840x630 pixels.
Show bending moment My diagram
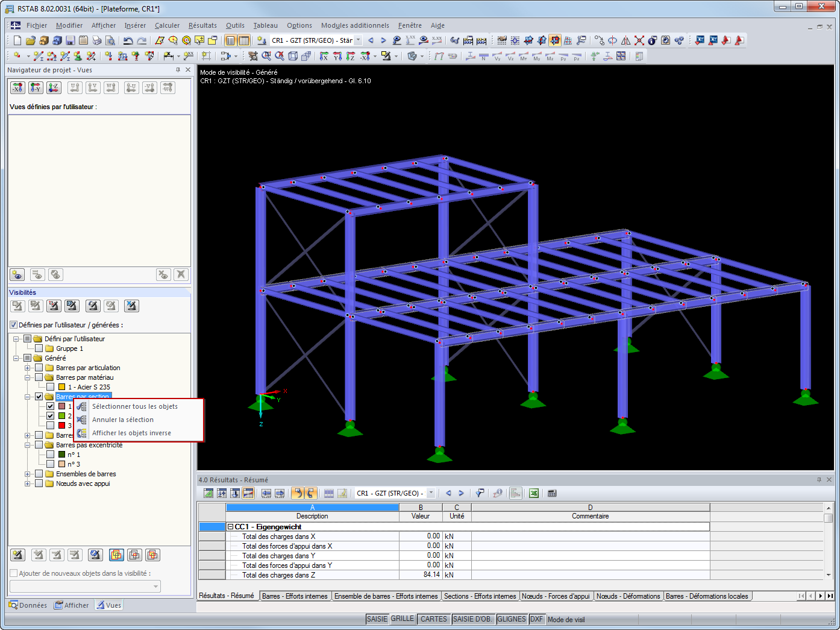coord(537,56)
